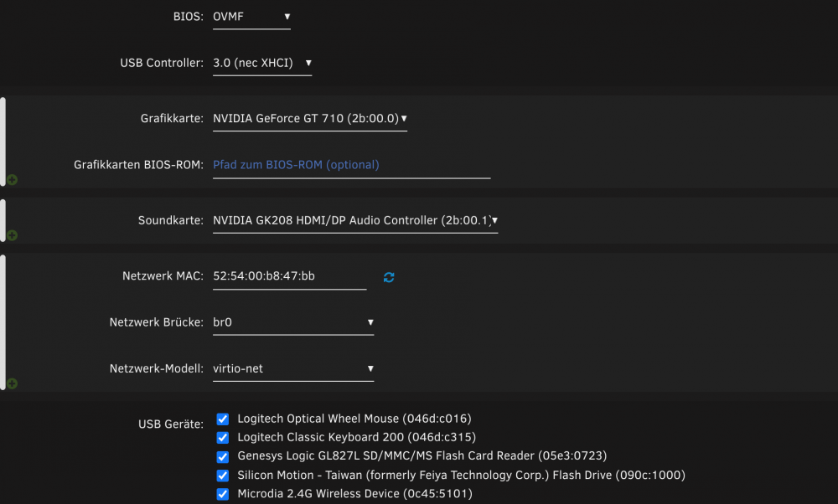838x504 pixels.
Task: Click the Silicon Motion Flash Drive label
Action: click(x=461, y=476)
